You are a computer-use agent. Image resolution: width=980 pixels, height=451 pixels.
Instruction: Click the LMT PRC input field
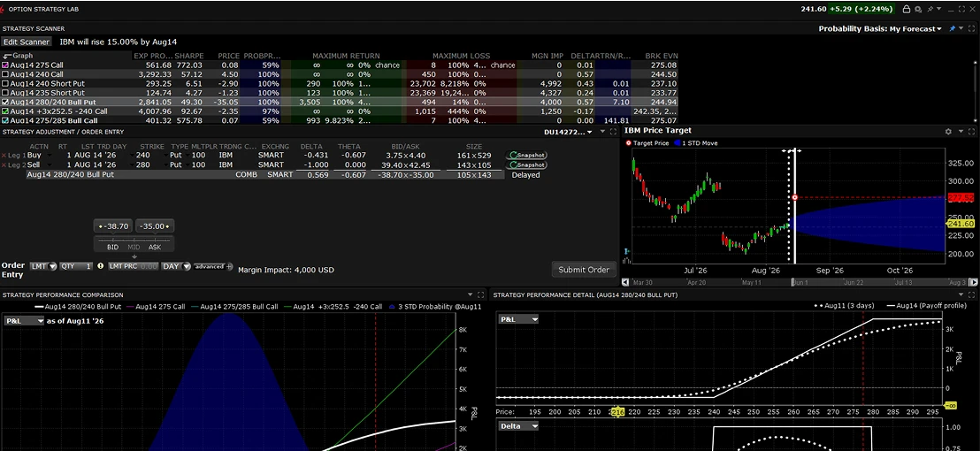134,266
